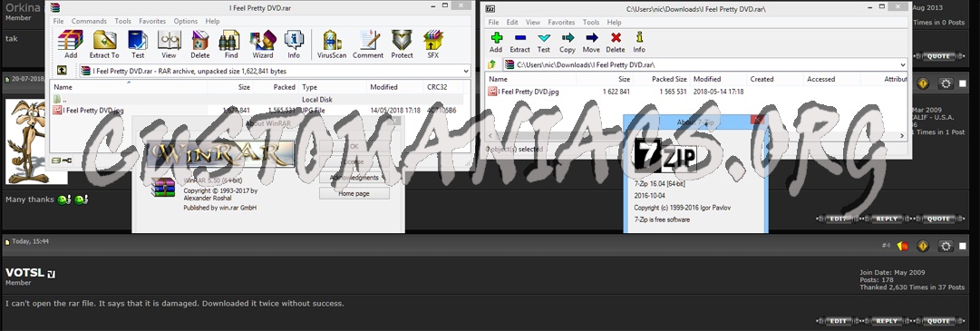
Task: Open the View menu in 7-Zip
Action: (532, 23)
